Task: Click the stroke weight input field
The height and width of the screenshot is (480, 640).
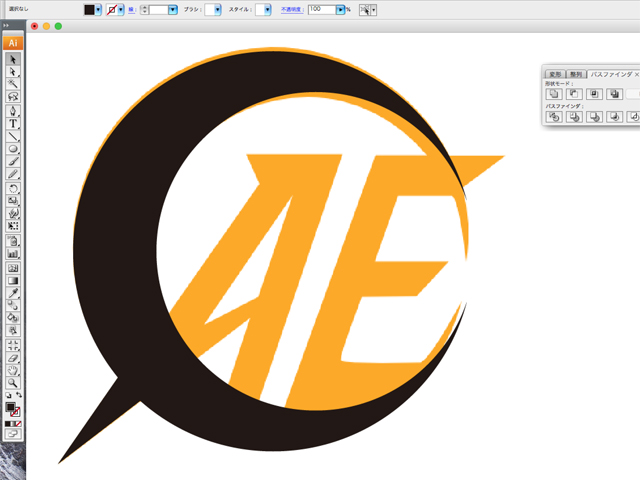Action: [158, 10]
